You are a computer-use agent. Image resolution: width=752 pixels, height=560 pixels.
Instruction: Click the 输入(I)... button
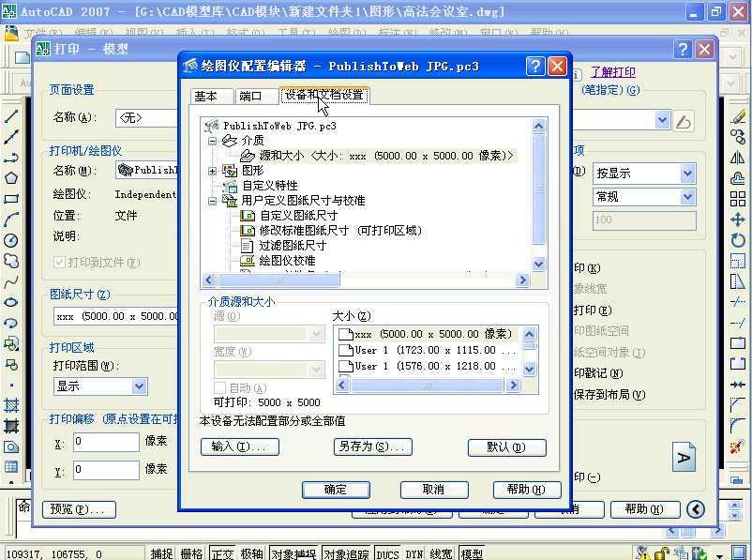[x=240, y=446]
